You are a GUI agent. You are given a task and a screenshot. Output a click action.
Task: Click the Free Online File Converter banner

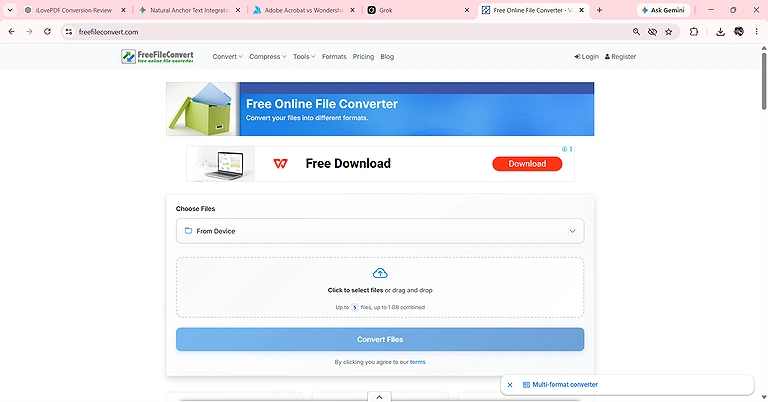pos(380,109)
